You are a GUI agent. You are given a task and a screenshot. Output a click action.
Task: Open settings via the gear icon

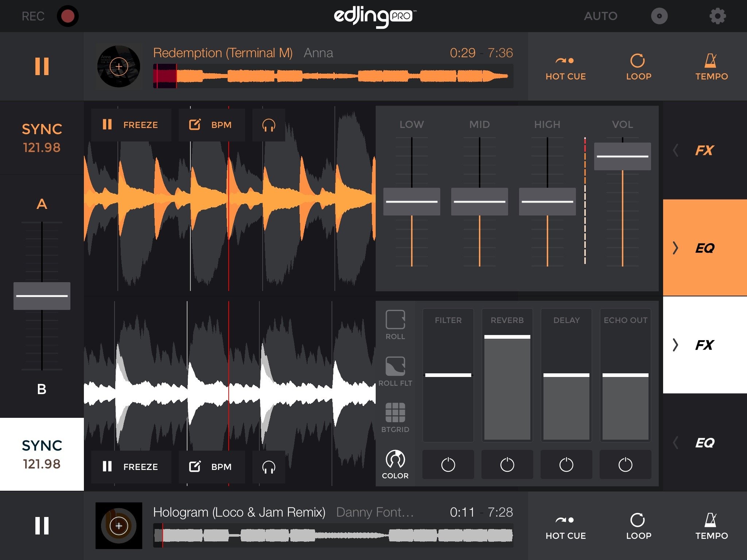pyautogui.click(x=717, y=16)
